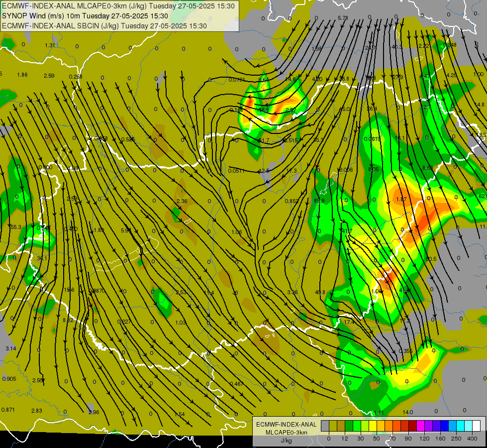Image resolution: width=487 pixels, height=448 pixels.
Task: Click the map value 51.7
Action: (x=264, y=141)
